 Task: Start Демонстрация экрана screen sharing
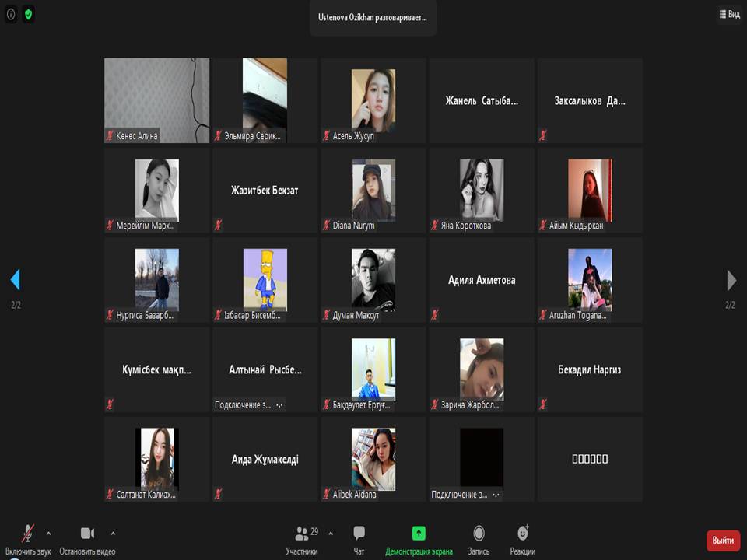coord(419,534)
